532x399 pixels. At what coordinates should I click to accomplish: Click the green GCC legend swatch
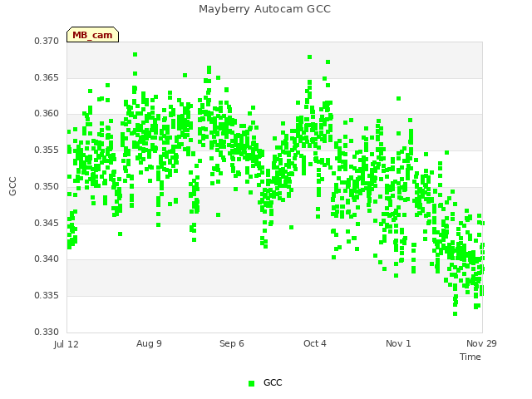pyautogui.click(x=251, y=383)
